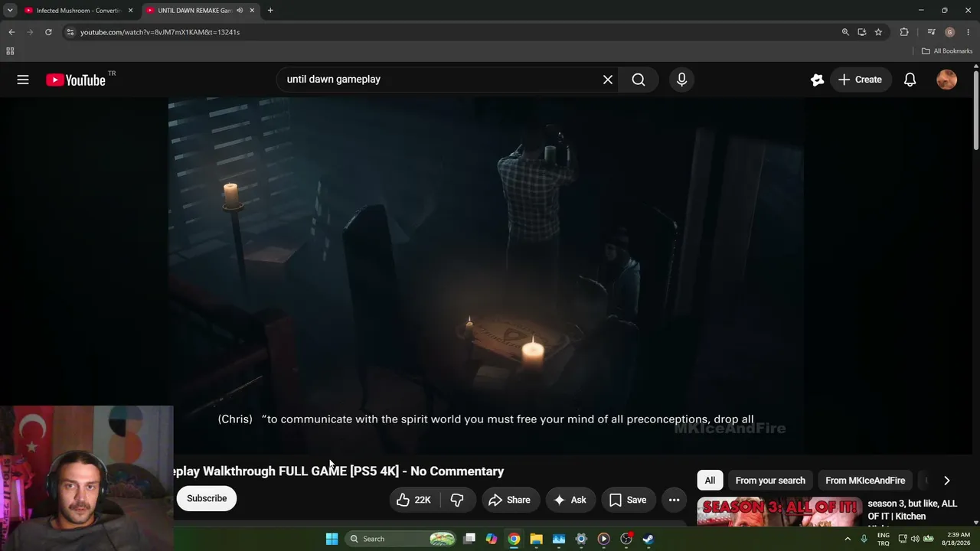Open 'season 3, but like, ALL OF IT' title

coord(913,510)
